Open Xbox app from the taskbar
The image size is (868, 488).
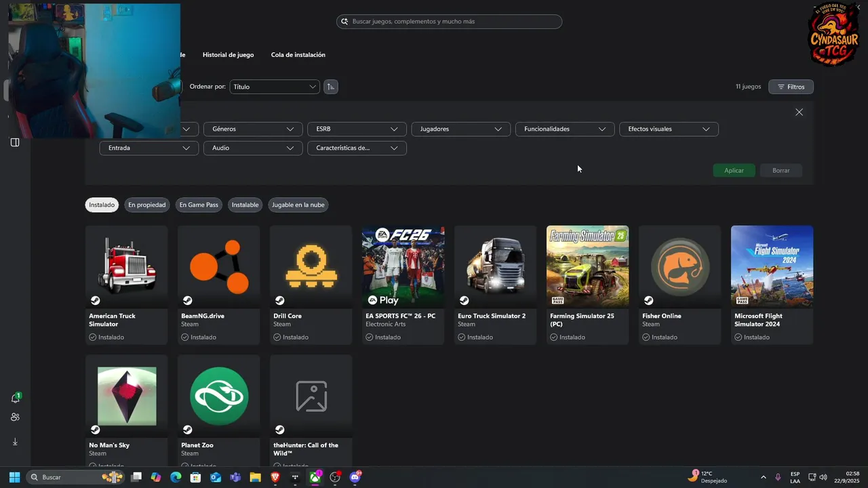point(315,477)
